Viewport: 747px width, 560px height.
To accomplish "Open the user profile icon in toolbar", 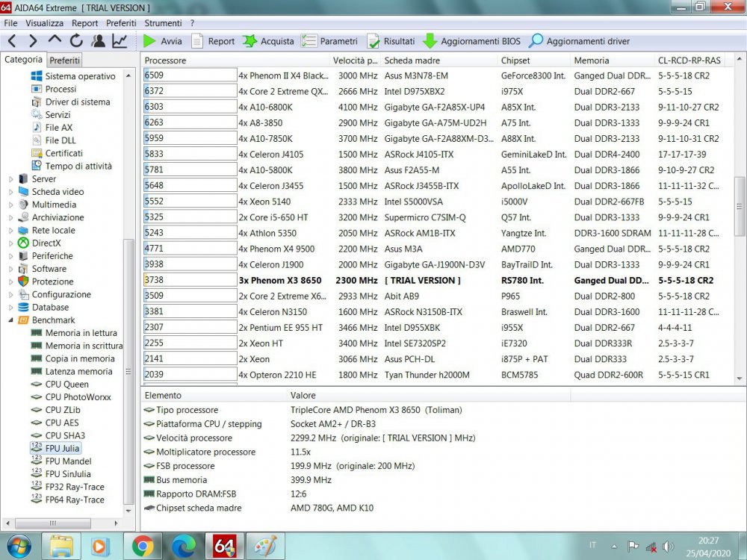I will 98,41.
